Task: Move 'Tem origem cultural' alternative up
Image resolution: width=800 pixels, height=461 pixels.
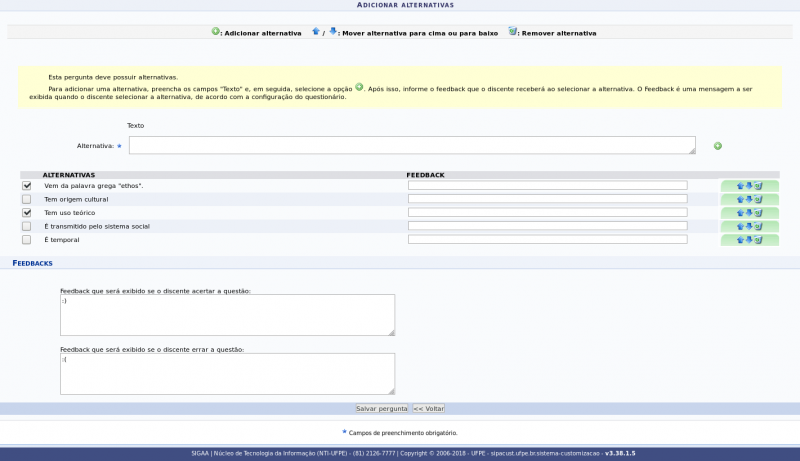Action: point(740,199)
